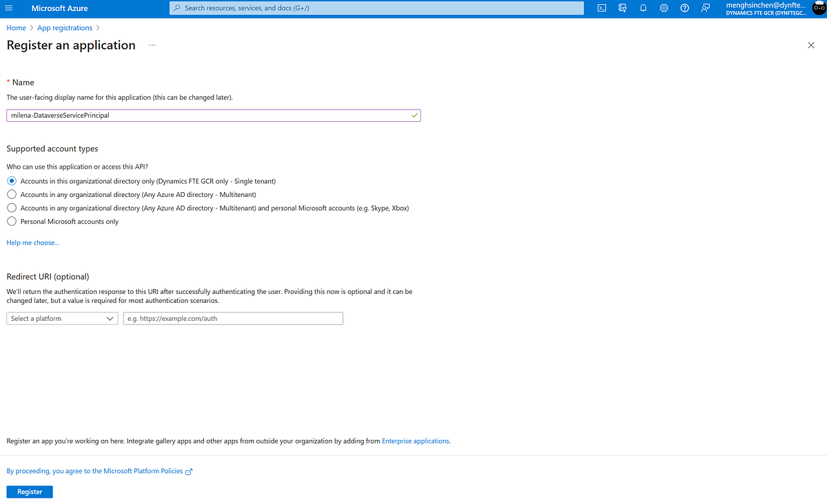Click the Register button

point(29,491)
